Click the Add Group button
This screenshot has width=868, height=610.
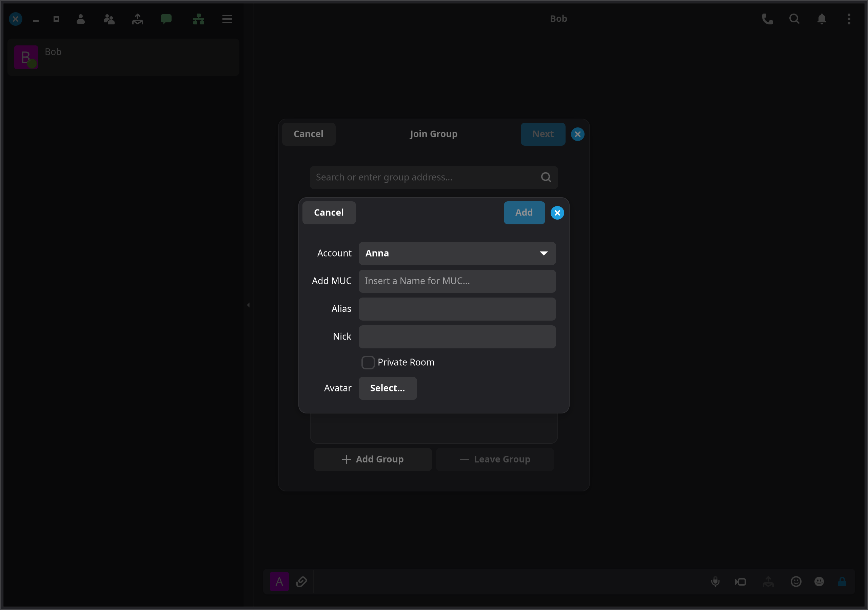pyautogui.click(x=372, y=459)
